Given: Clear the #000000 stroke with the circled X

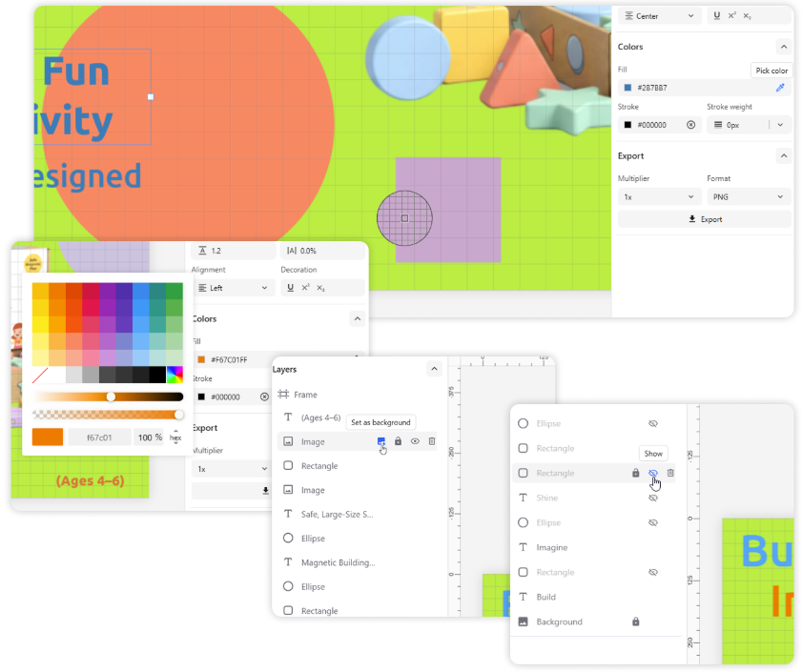Looking at the screenshot, I should coord(690,125).
